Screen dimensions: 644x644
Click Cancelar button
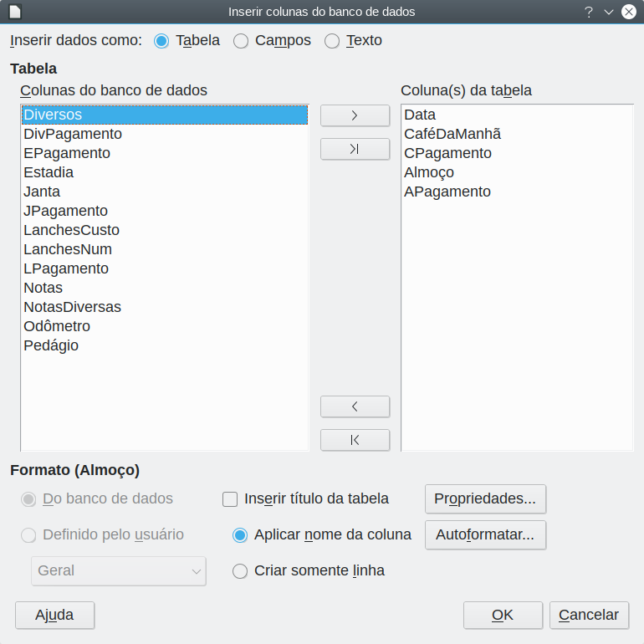pos(589,615)
